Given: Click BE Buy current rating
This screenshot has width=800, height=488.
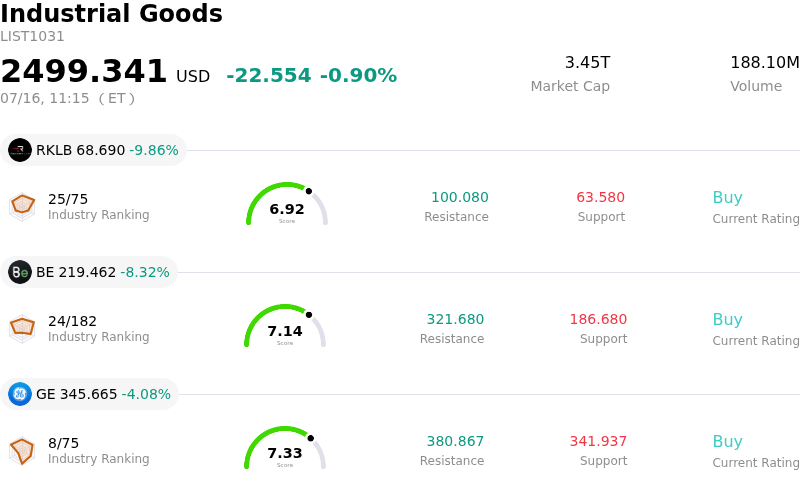Looking at the screenshot, I should click(x=728, y=319).
